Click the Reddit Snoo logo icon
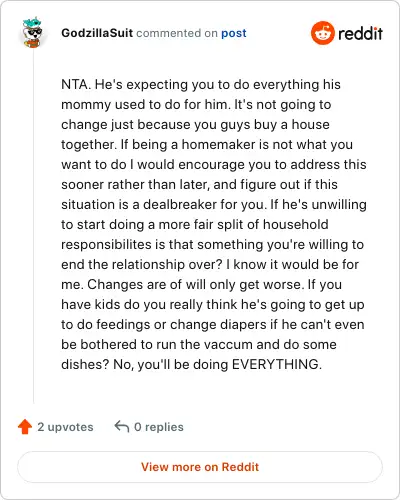The image size is (400, 500). [322, 33]
